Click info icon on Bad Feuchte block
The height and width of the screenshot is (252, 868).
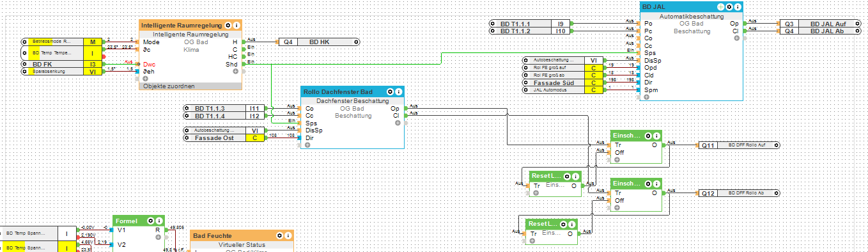pos(288,236)
